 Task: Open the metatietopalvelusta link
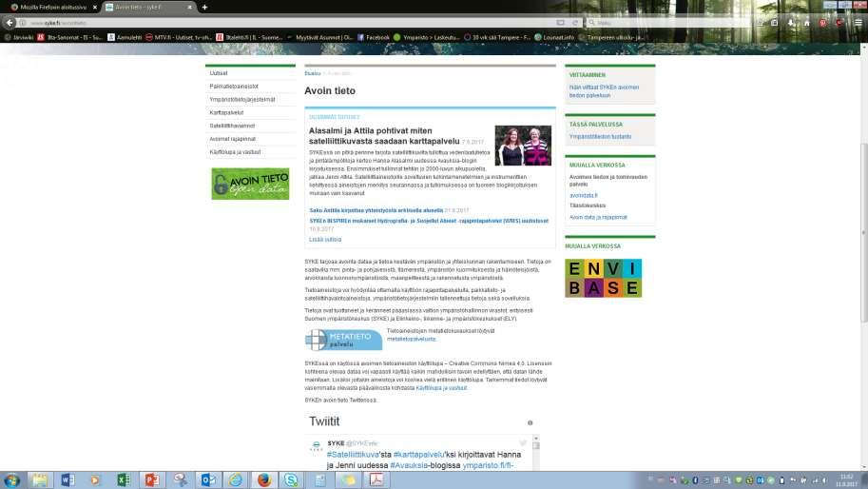(412, 339)
